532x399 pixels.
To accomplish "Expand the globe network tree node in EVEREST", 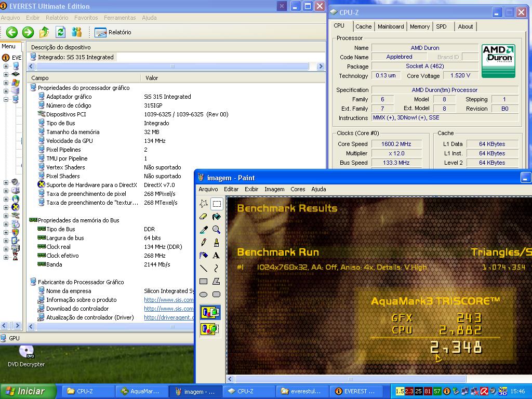I will click(6, 199).
